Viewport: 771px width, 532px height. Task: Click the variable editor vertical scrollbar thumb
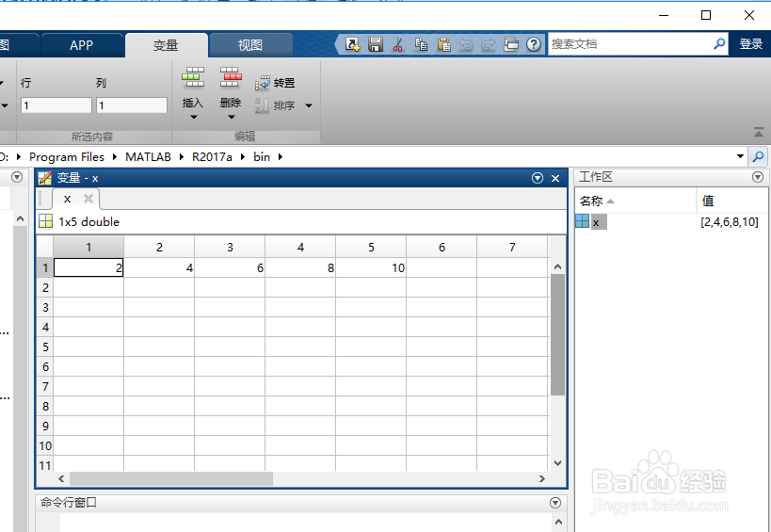557,335
